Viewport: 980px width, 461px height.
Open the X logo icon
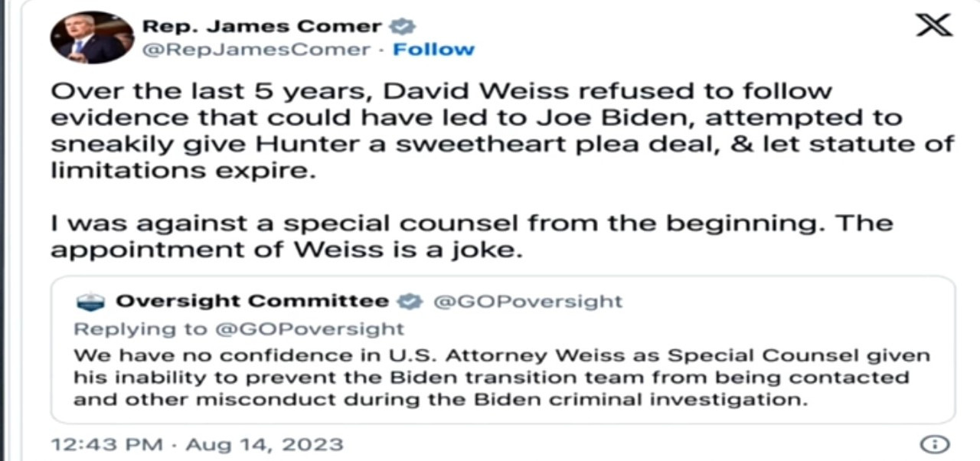pyautogui.click(x=935, y=24)
